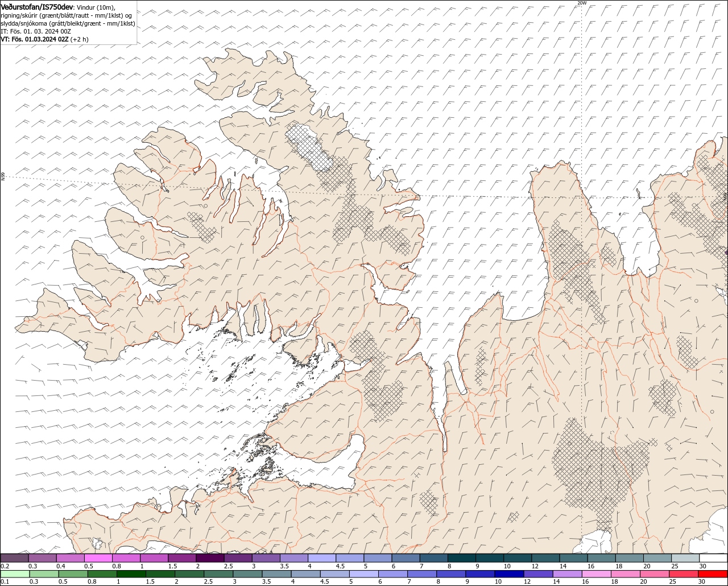This screenshot has width=728, height=586.
Task: Pick the light pink lower swatch between 16 and 18
Action: tap(597, 574)
